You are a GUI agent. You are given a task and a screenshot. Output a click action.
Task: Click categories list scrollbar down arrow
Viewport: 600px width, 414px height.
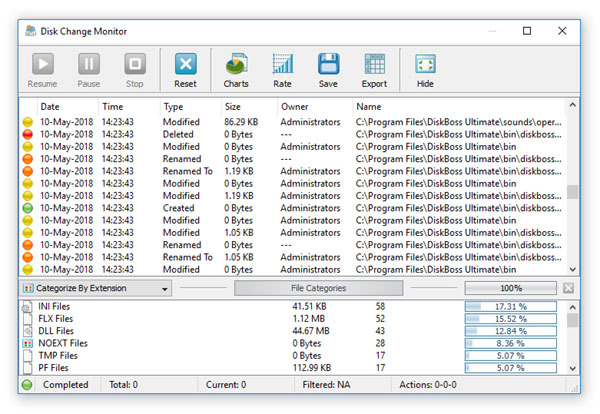(572, 368)
